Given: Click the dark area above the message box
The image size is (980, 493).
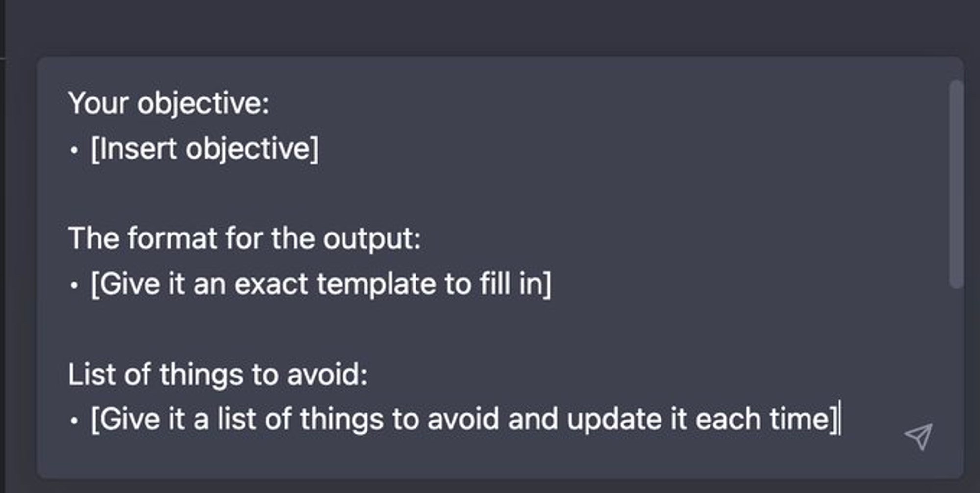Looking at the screenshot, I should click(x=490, y=27).
